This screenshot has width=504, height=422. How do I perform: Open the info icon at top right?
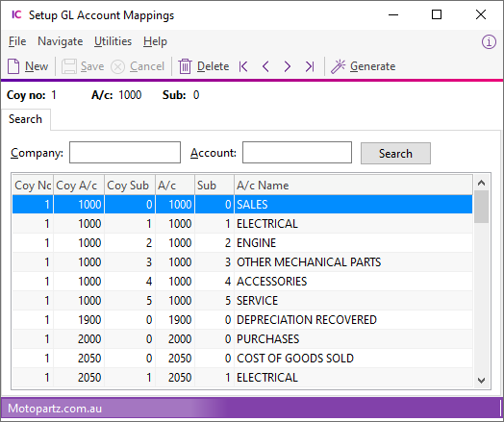(489, 41)
